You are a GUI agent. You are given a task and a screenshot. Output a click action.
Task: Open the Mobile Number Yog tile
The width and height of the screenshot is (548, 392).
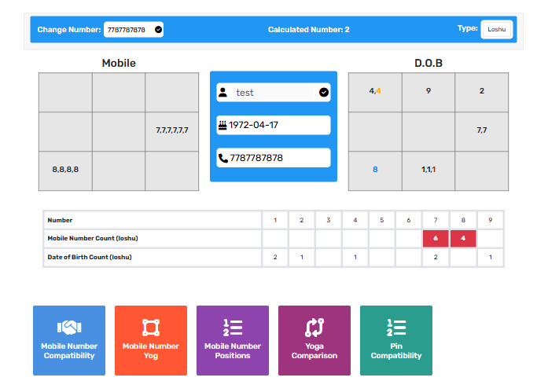(x=151, y=342)
